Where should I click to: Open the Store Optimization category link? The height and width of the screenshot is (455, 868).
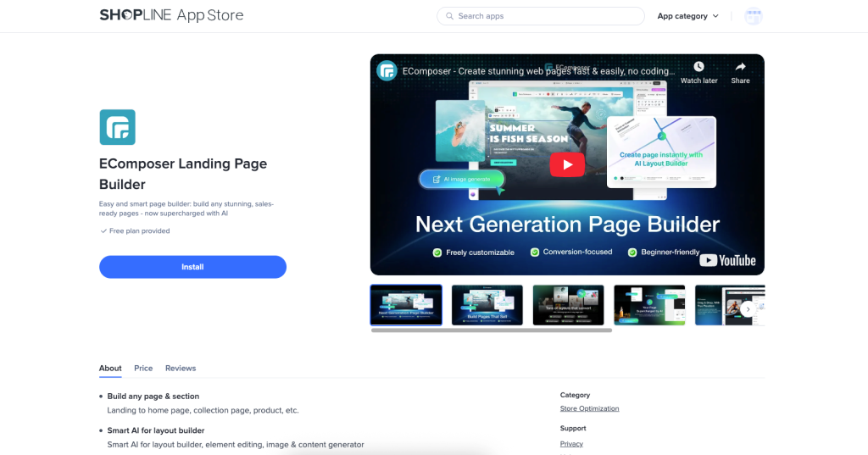point(589,408)
